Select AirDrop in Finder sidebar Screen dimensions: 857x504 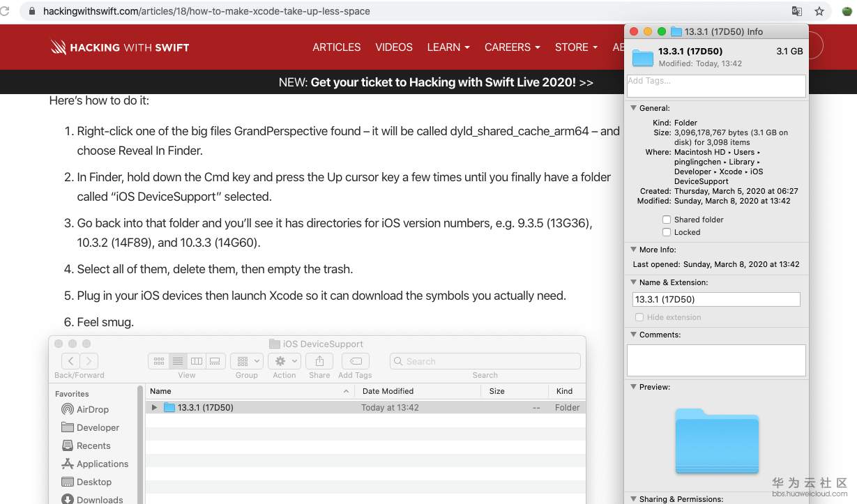click(85, 410)
